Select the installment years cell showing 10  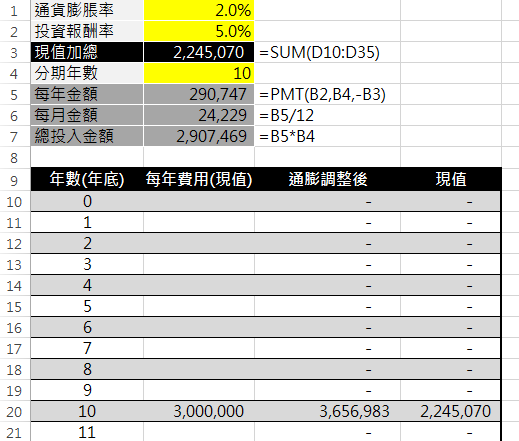pos(199,73)
